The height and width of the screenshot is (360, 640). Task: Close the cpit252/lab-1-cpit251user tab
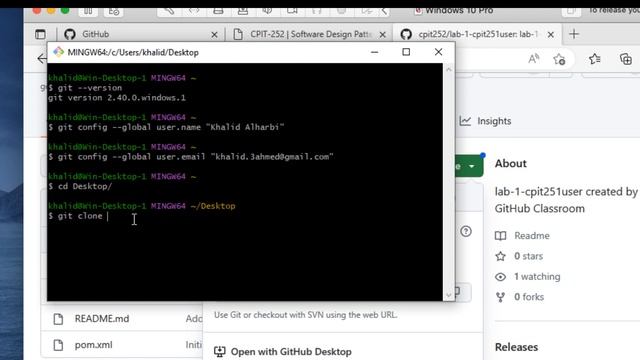[551, 35]
